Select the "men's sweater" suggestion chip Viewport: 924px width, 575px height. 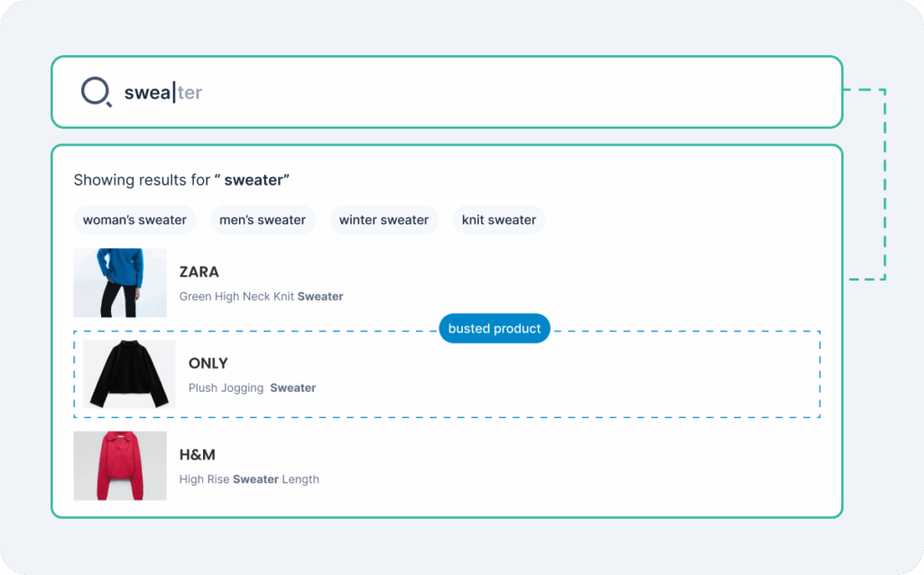(263, 219)
